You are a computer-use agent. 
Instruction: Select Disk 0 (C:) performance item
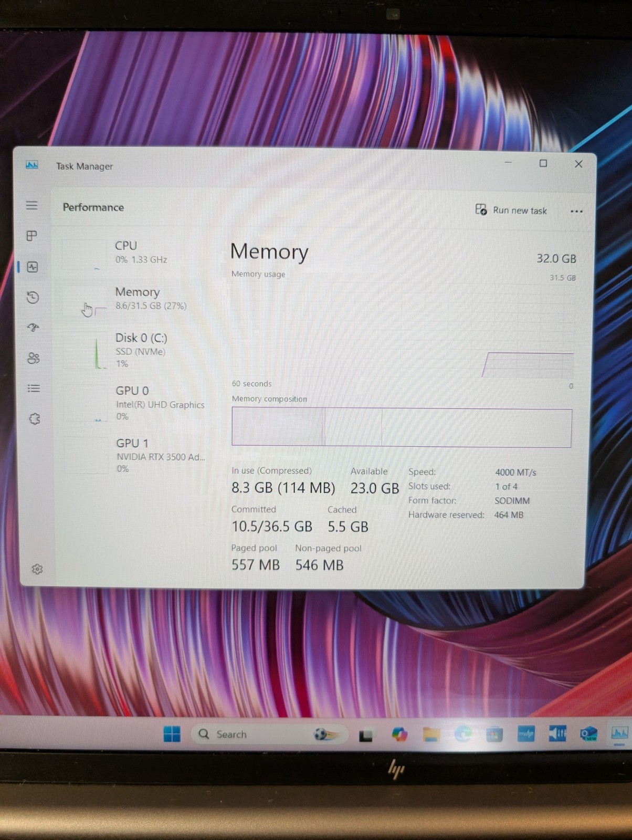click(135, 350)
